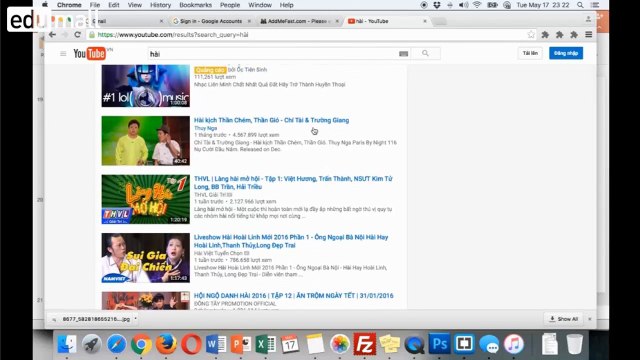Open the YouTube hamburger guide menu
Viewport: 640px width, 360px height.
(63, 53)
